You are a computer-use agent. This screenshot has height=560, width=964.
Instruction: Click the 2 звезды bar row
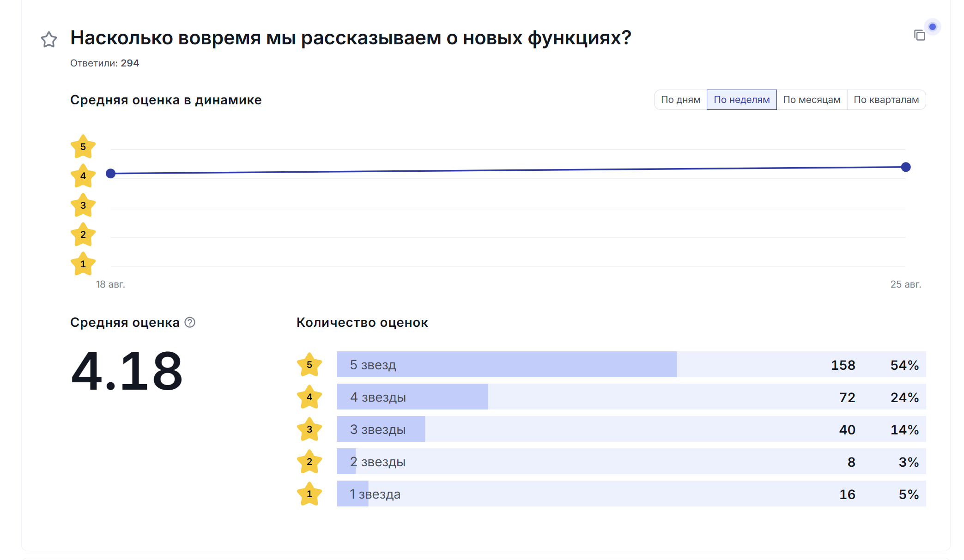pyautogui.click(x=631, y=462)
